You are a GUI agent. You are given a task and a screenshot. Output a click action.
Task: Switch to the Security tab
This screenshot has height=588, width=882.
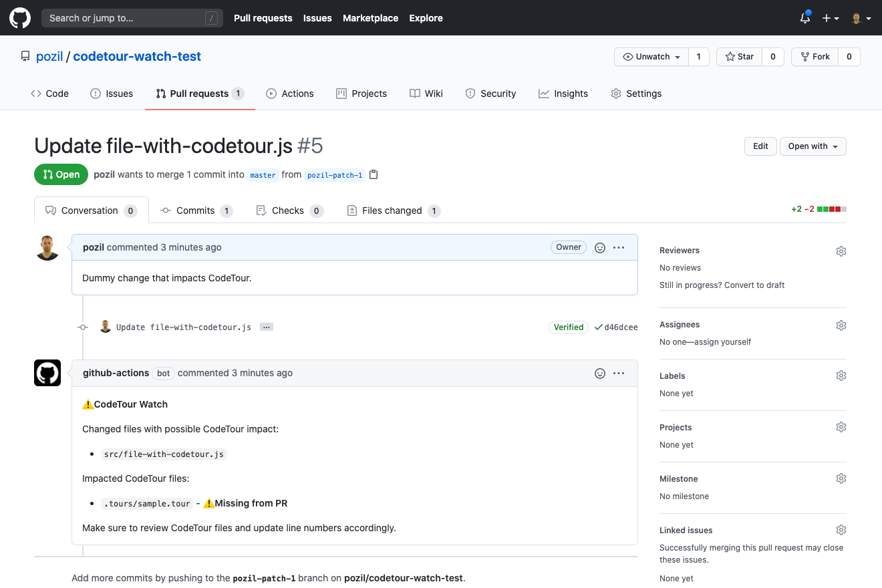point(490,94)
